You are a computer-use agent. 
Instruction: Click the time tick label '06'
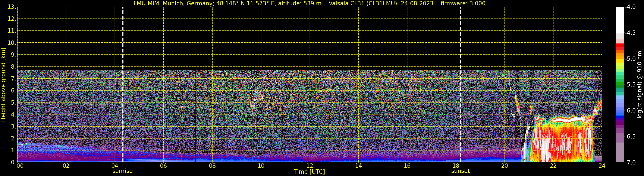coord(163,166)
